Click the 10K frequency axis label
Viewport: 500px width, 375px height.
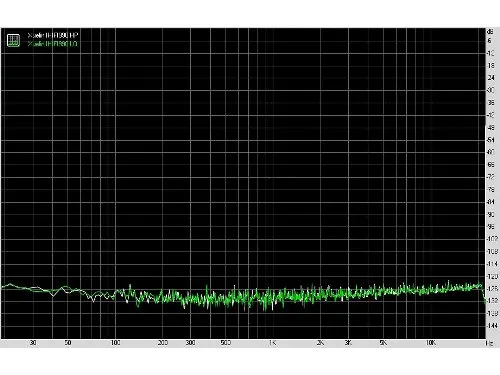(x=431, y=343)
